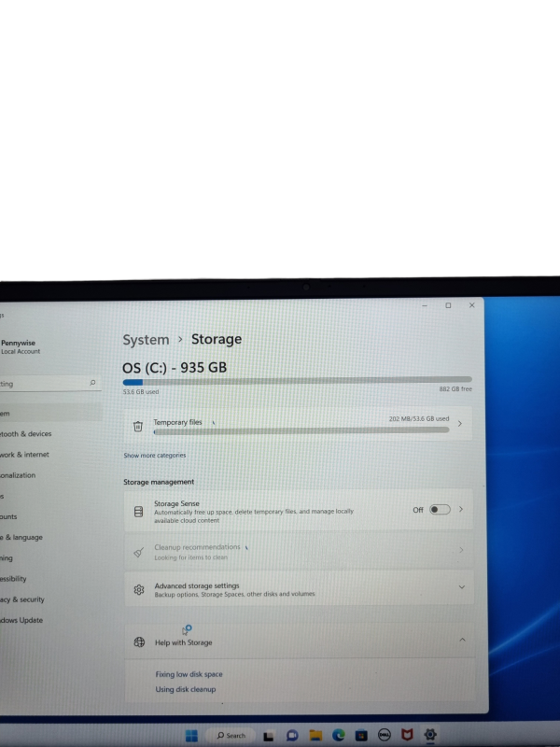Click taskbar Search box
The width and height of the screenshot is (560, 747).
231,736
